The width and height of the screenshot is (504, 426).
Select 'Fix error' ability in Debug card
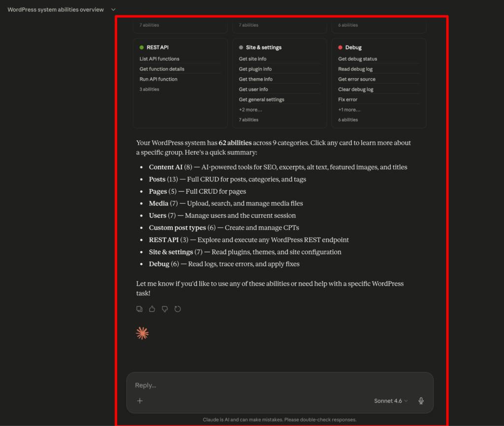click(x=347, y=99)
